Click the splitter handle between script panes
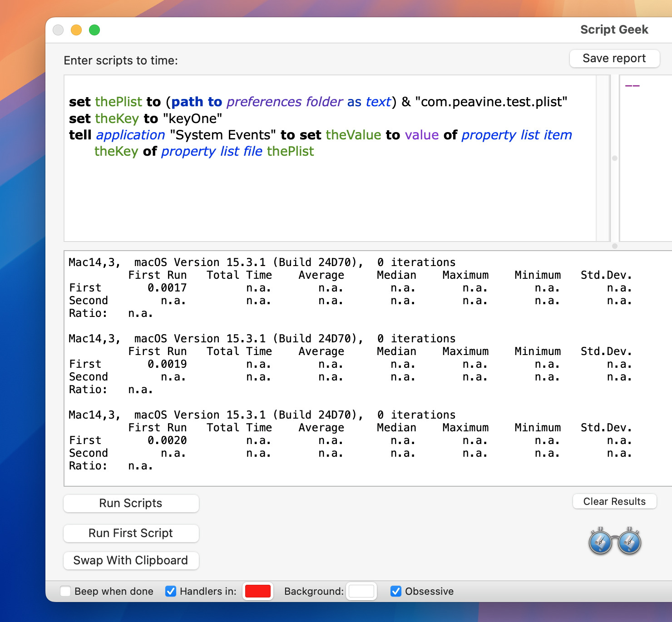 pos(615,158)
